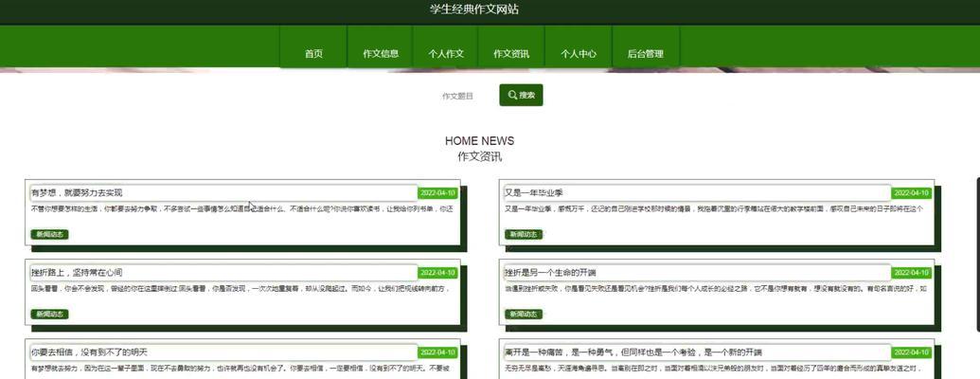The height and width of the screenshot is (379, 980).
Task: Open the article 你要去相信，没有到不了的明天
Action: [x=89, y=352]
